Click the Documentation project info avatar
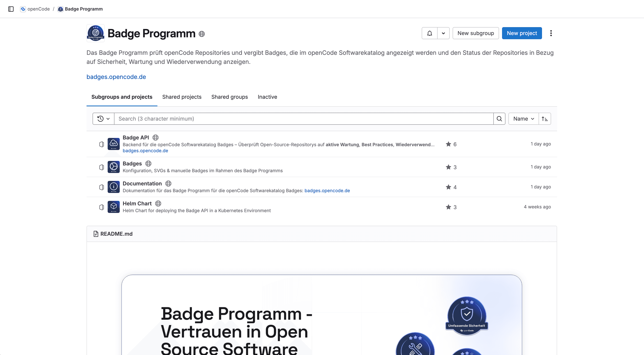 point(113,187)
